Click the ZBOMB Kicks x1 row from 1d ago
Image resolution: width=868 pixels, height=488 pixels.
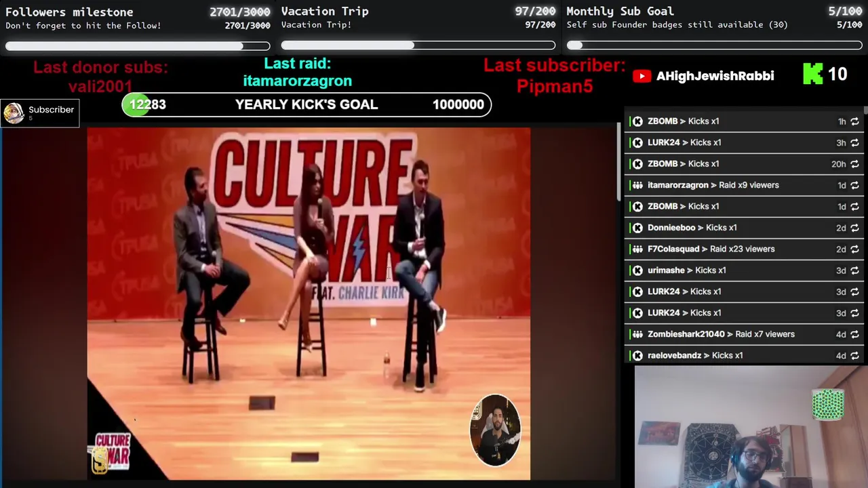(x=744, y=206)
